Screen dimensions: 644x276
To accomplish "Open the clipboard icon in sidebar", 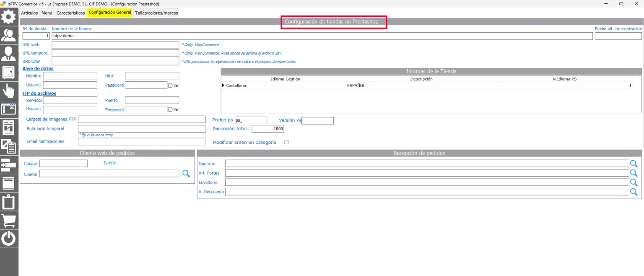I will point(9,202).
